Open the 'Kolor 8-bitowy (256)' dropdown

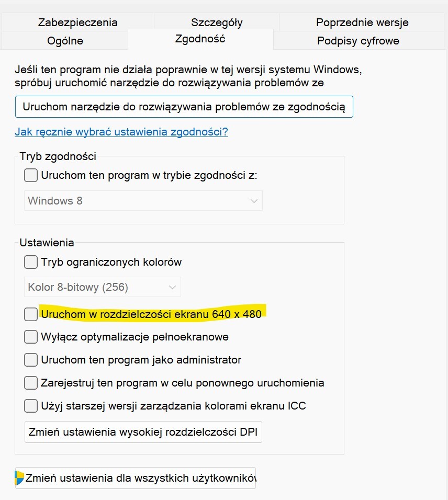click(103, 287)
